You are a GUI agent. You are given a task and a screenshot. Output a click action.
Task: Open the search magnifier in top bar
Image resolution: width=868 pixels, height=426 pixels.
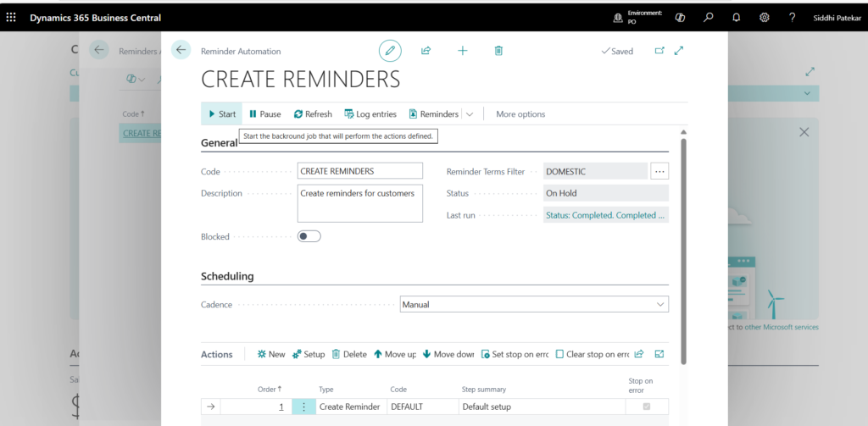pyautogui.click(x=708, y=18)
